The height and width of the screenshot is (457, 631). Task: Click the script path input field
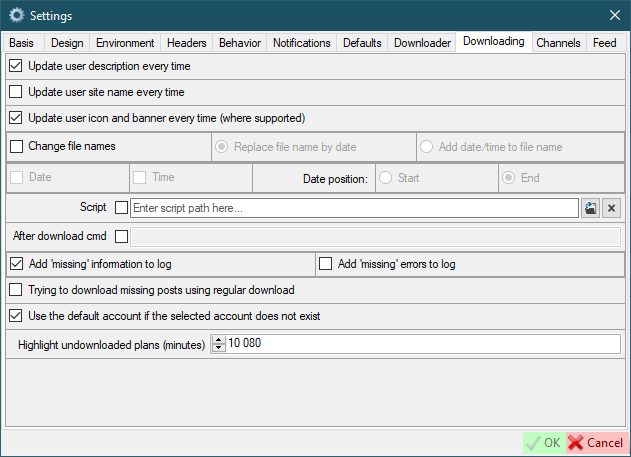coord(354,208)
